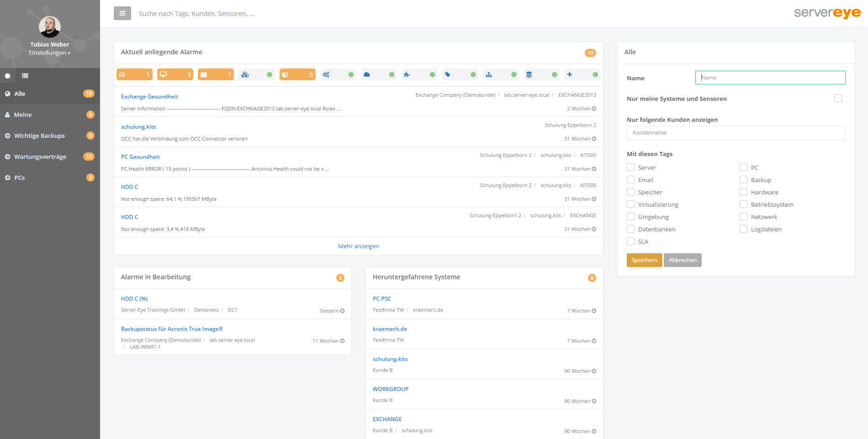
Task: Select the monitor PC alarm filter
Action: click(175, 74)
